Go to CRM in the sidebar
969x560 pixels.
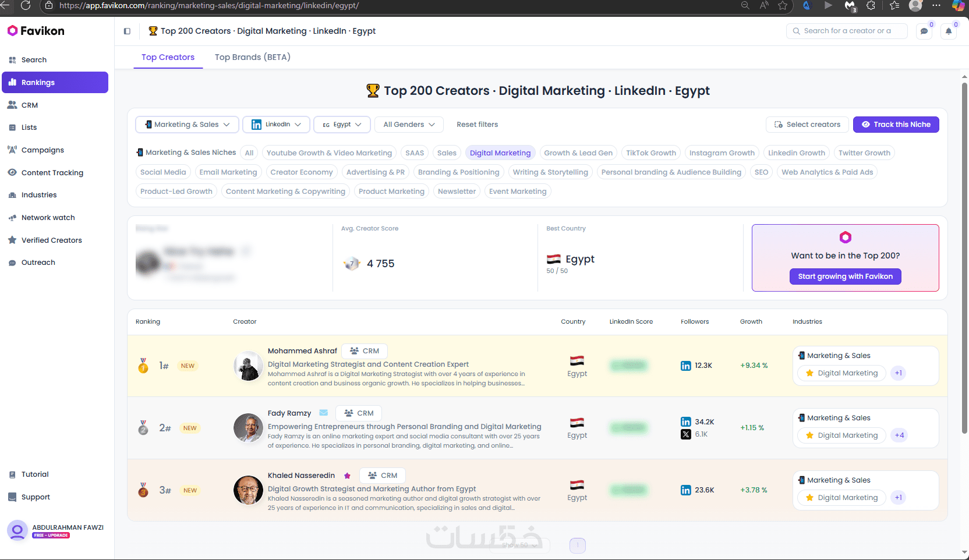[x=55, y=105]
